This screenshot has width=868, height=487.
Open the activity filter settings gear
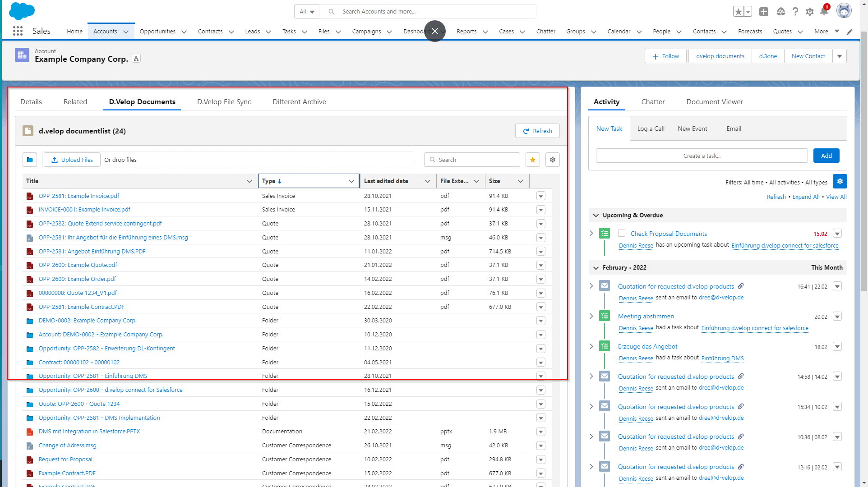coord(840,181)
